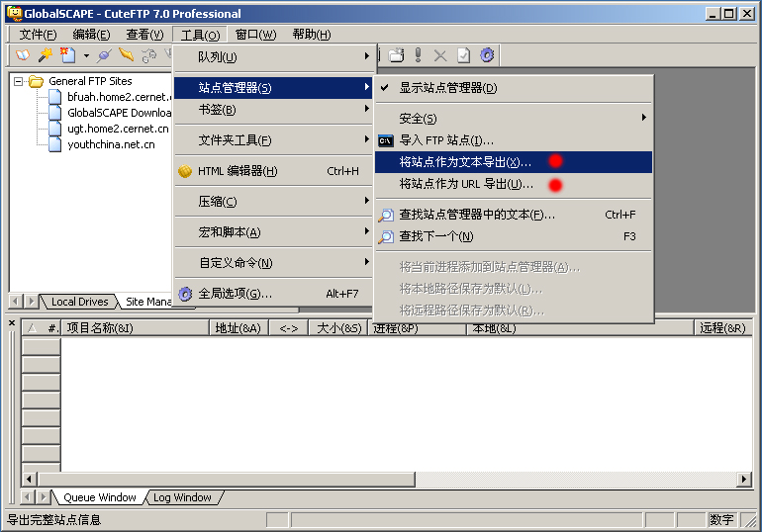Click the HTML Editor globe icon in menu

tap(185, 171)
